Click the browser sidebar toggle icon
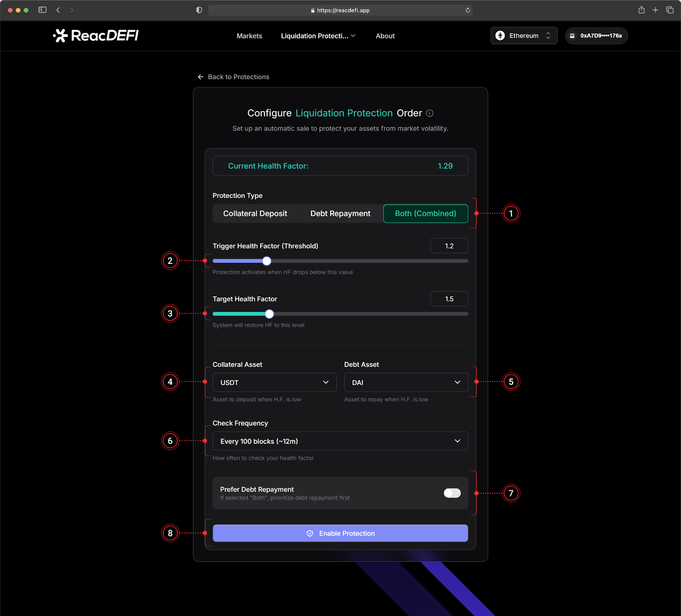This screenshot has width=681, height=616. (x=42, y=10)
